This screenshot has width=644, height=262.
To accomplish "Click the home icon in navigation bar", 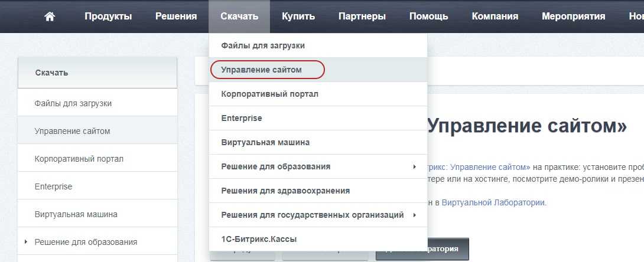I will point(50,17).
